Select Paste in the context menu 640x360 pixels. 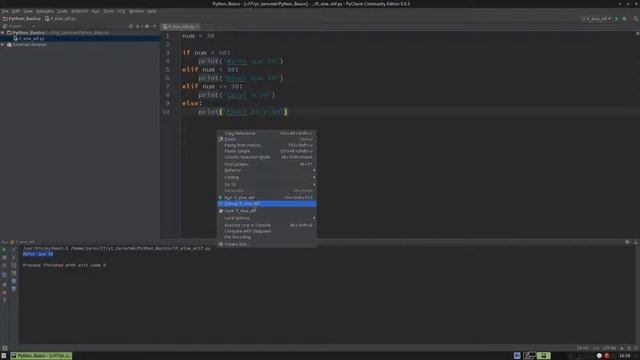pos(267,139)
